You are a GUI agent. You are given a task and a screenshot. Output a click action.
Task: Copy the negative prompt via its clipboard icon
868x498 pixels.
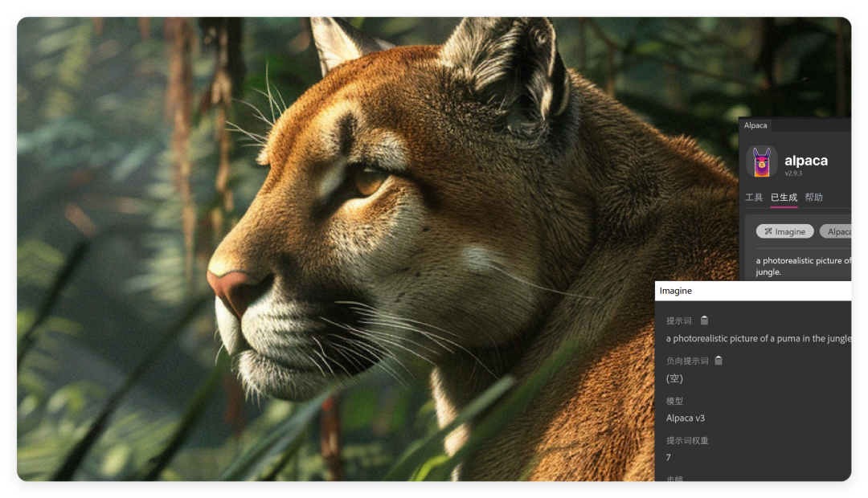[x=717, y=360]
